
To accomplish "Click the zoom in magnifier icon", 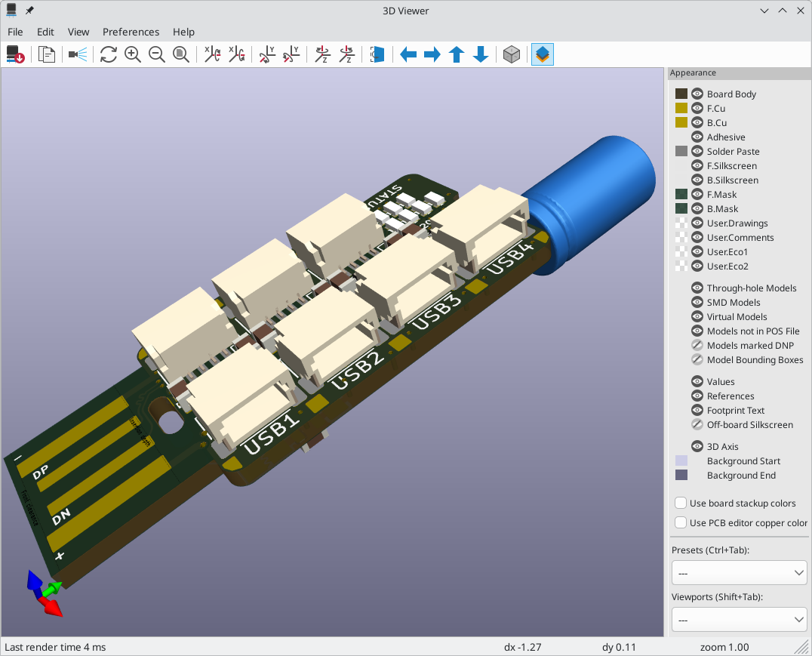I will [133, 54].
